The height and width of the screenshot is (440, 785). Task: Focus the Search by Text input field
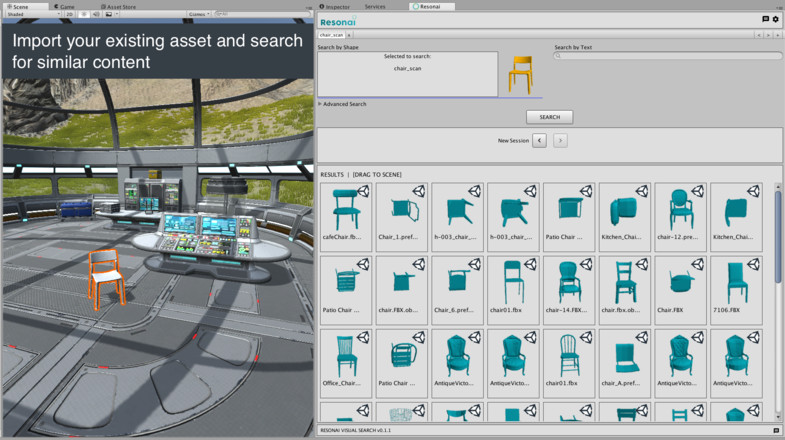point(668,56)
